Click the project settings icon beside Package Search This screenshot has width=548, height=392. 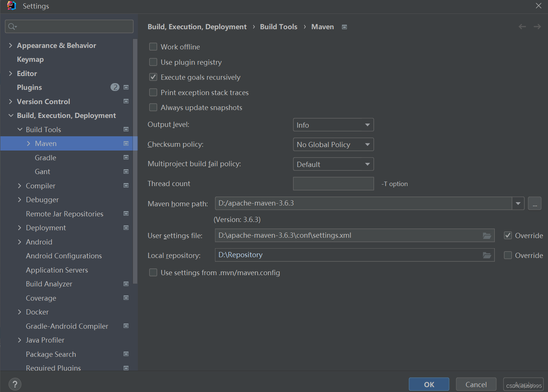click(x=126, y=354)
